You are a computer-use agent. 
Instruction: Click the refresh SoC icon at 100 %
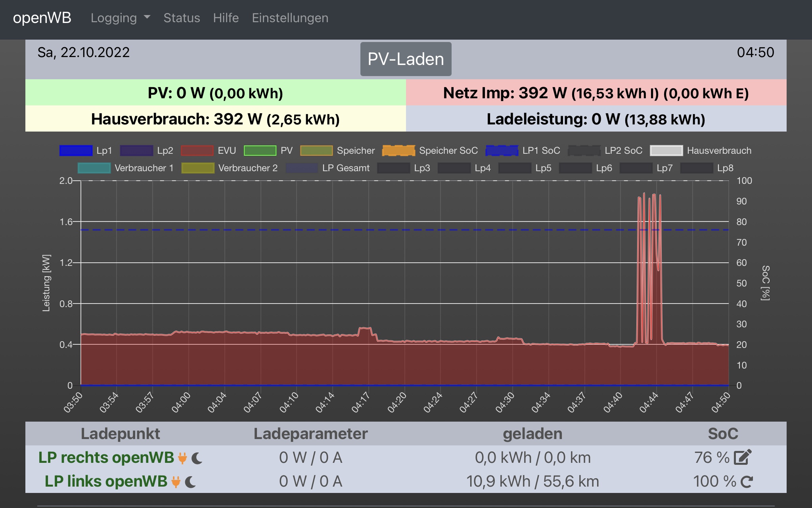pyautogui.click(x=747, y=481)
